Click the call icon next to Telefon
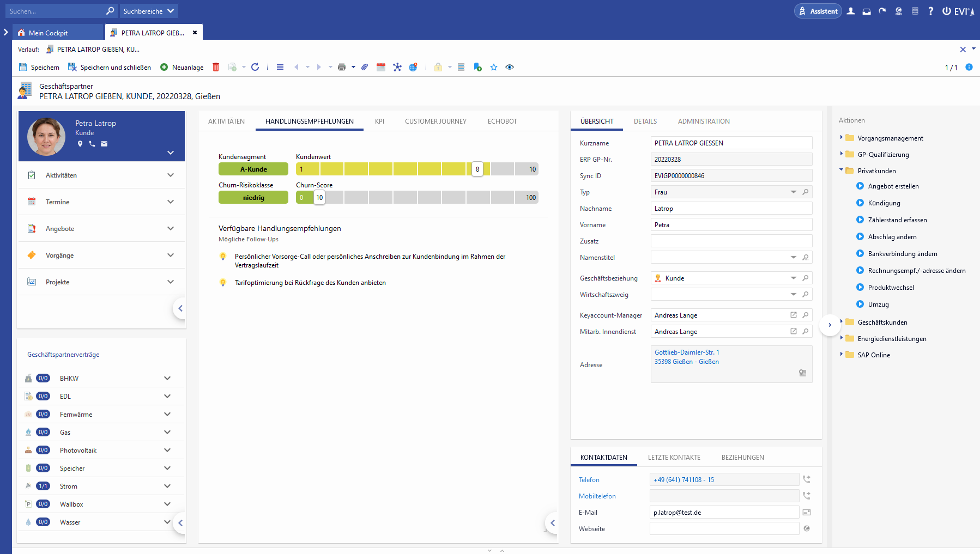This screenshot has width=980, height=554. (x=807, y=479)
